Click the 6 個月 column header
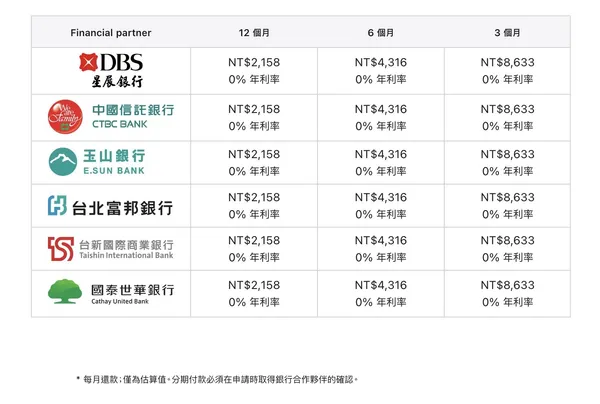The height and width of the screenshot is (404, 600). click(381, 32)
